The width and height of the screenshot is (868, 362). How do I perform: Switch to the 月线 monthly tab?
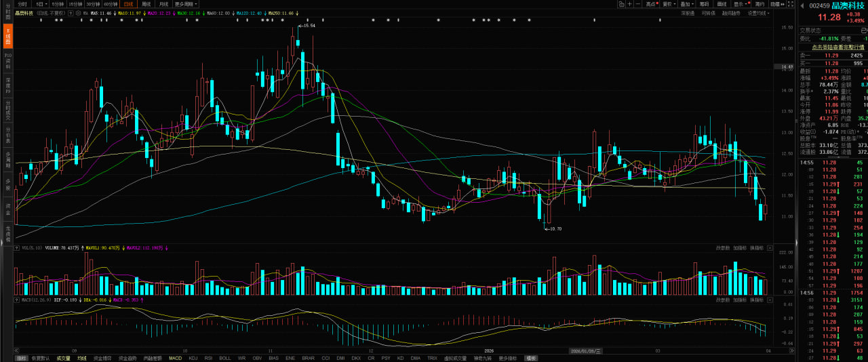click(x=163, y=4)
